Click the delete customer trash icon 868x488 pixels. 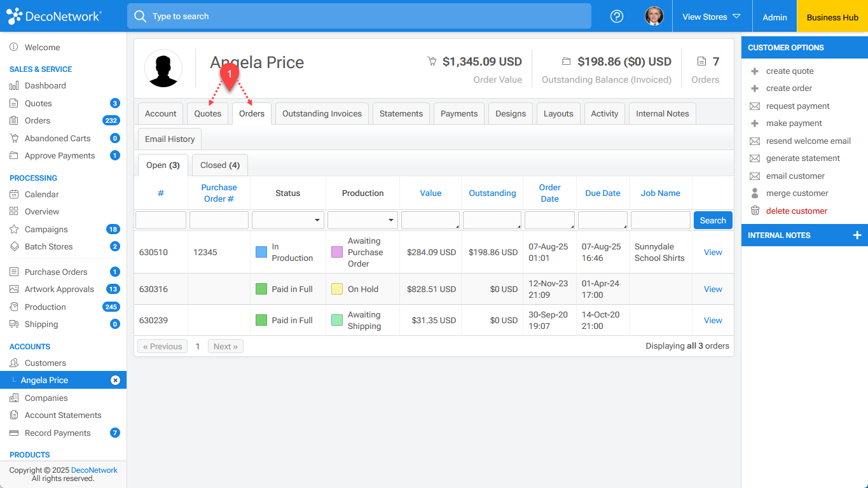click(755, 211)
